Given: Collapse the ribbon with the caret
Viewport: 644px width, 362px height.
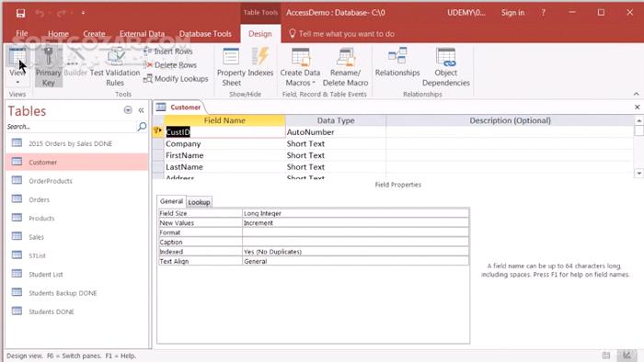Looking at the screenshot, I should point(637,94).
